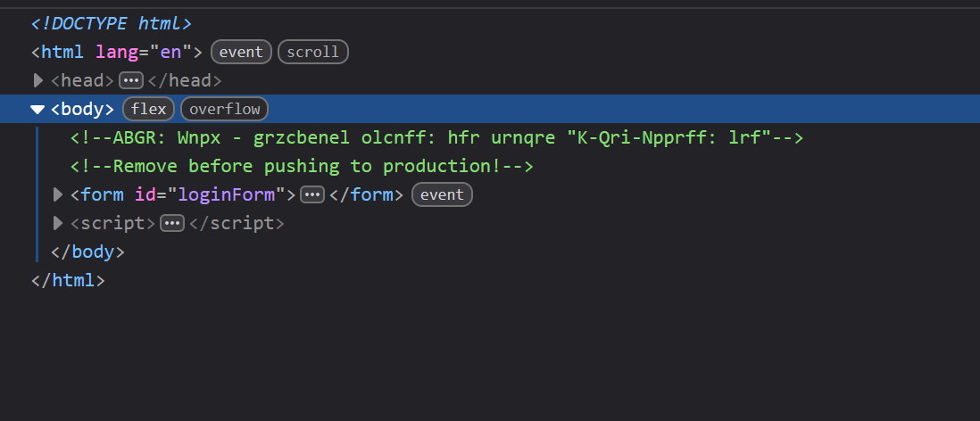The width and height of the screenshot is (980, 421).
Task: Select the closing html tag
Action: pos(68,280)
